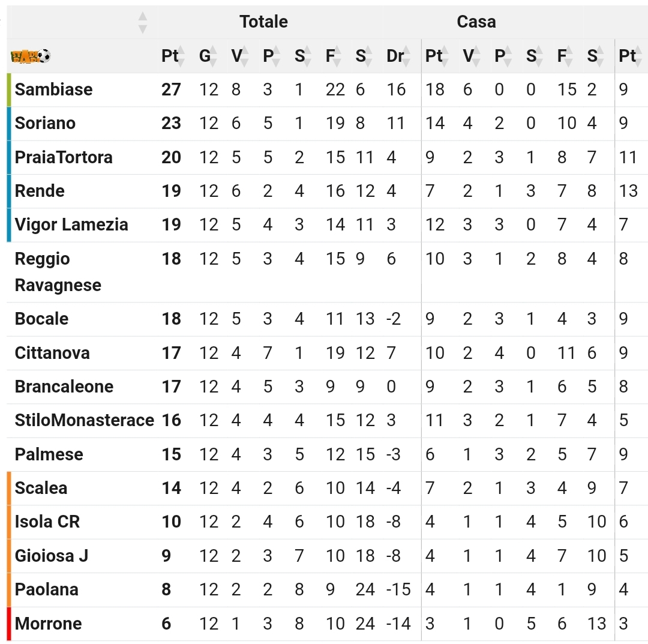Click the green promotion marker beside Sambiase
Viewport: 648px width, 644px height.
[8, 89]
